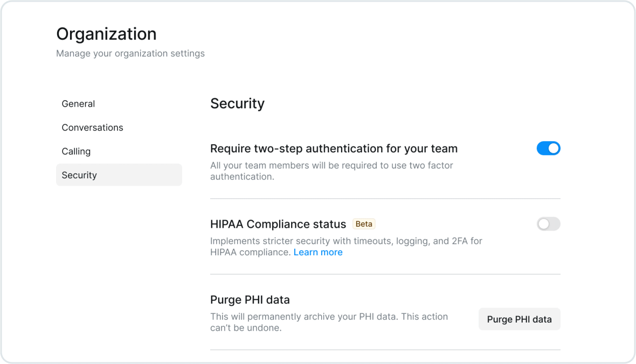Disable the two-step authentication requirement toggle
The height and width of the screenshot is (364, 636).
(548, 149)
